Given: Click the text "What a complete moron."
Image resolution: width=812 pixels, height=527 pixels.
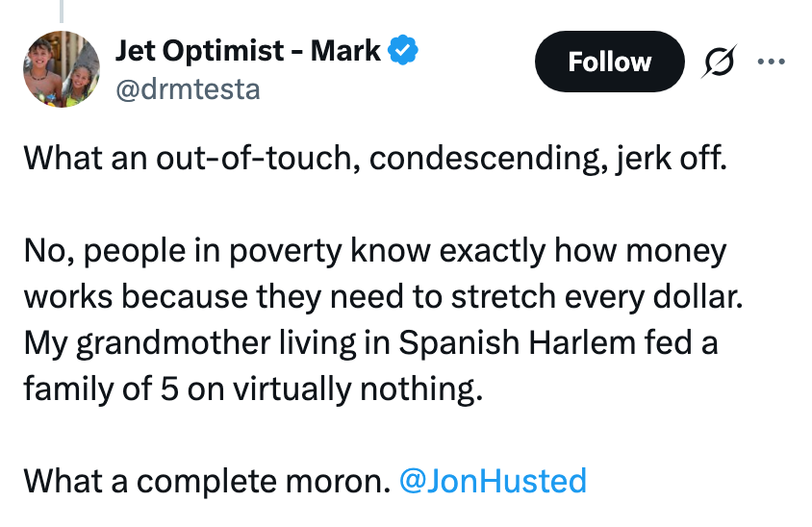Looking at the screenshot, I should coord(205,480).
